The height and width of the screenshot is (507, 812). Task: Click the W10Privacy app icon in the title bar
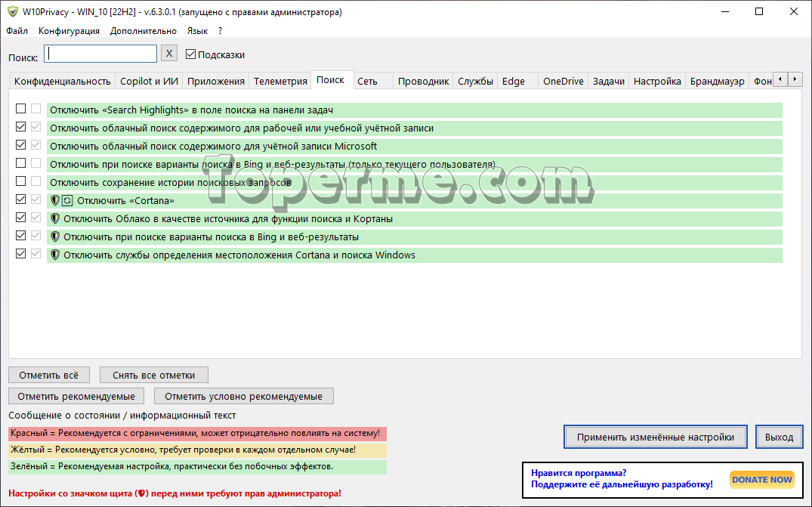pos(12,11)
